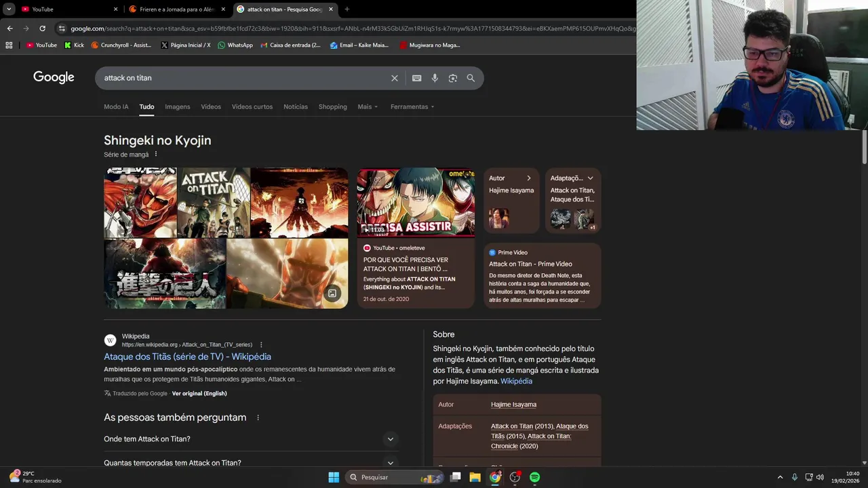This screenshot has width=868, height=488.
Task: Open the WhatsApp bookmark
Action: 235,45
